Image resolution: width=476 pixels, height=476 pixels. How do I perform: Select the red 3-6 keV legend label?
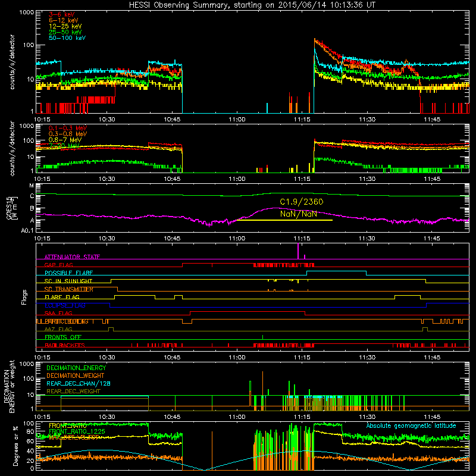click(61, 14)
